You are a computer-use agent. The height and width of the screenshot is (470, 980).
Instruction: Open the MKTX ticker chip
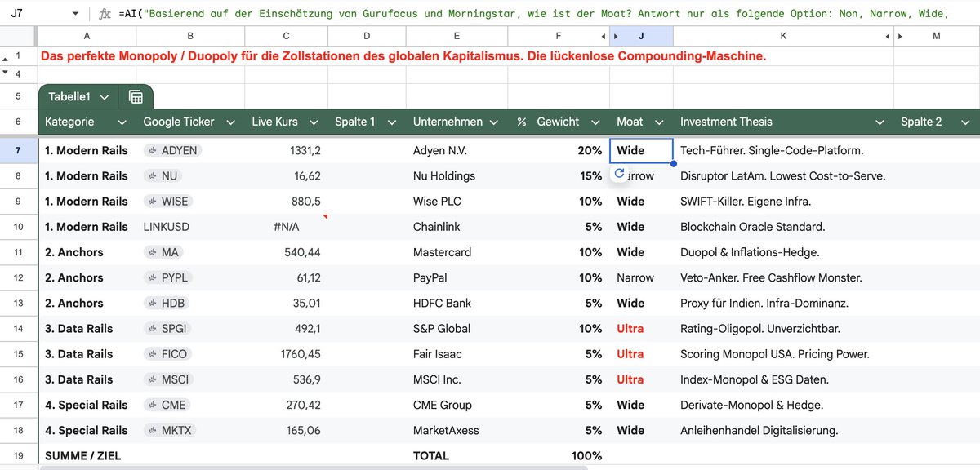click(170, 429)
